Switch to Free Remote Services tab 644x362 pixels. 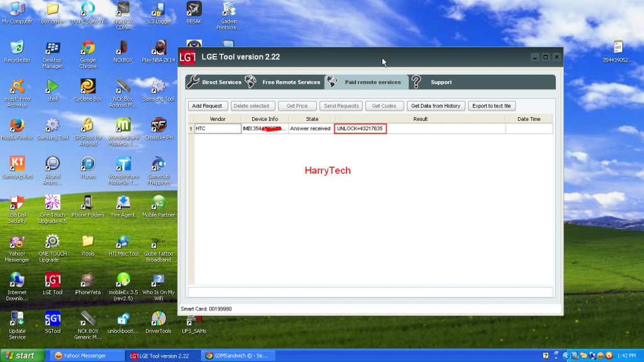284,82
